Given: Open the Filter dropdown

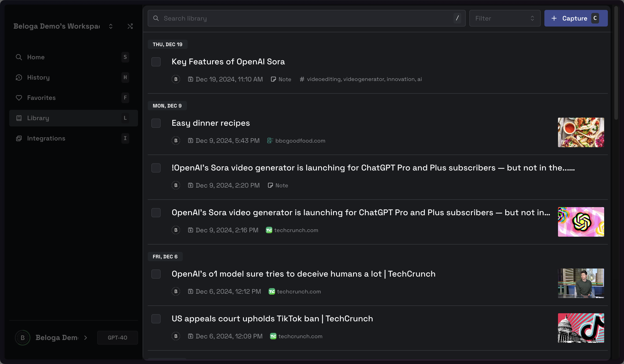Looking at the screenshot, I should click(x=504, y=18).
